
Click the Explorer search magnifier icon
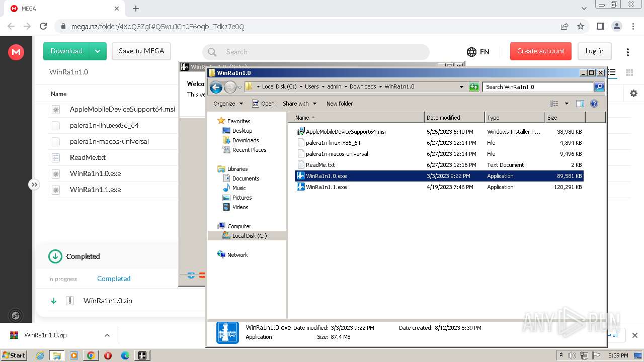[x=599, y=87]
